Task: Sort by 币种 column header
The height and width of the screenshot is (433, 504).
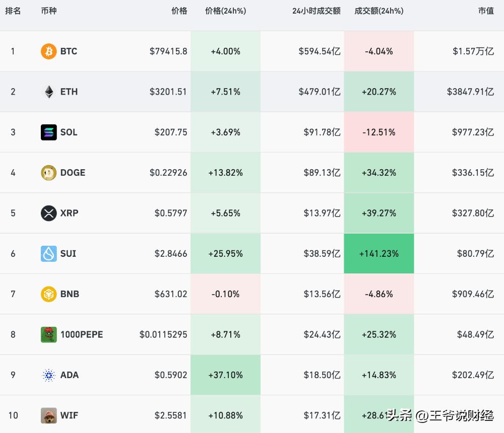Action: [x=49, y=11]
